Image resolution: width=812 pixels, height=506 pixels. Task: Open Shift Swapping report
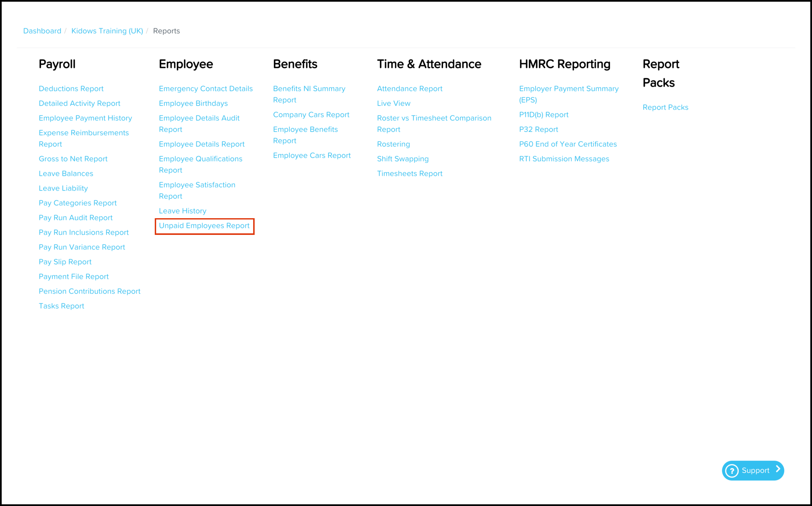point(403,159)
